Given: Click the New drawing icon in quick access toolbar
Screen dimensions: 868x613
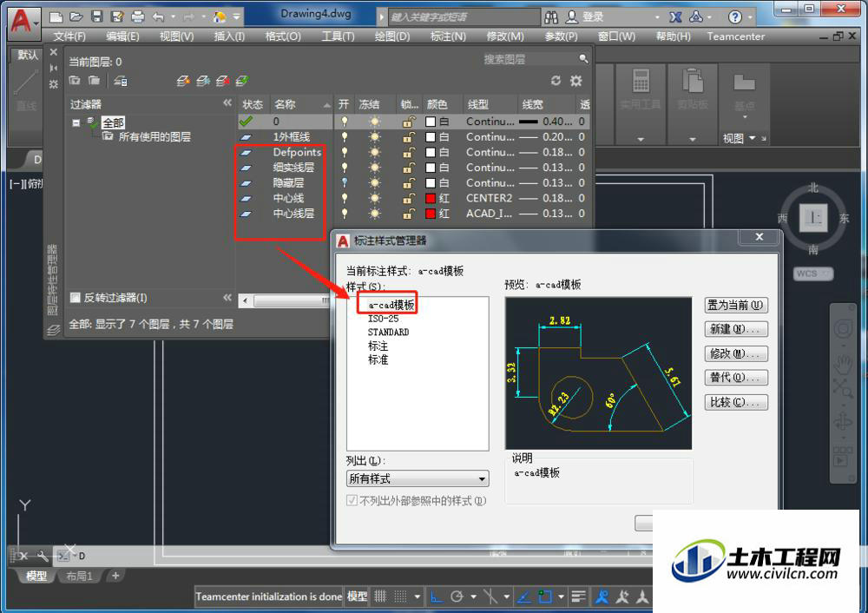Looking at the screenshot, I should coord(56,17).
